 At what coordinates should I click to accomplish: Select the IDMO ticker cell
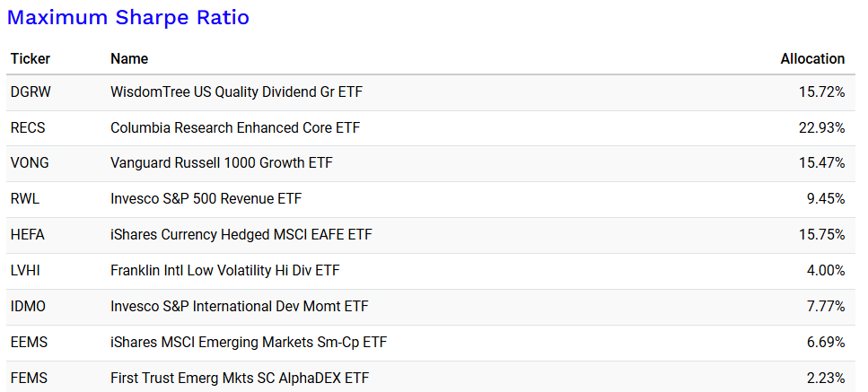[29, 307]
